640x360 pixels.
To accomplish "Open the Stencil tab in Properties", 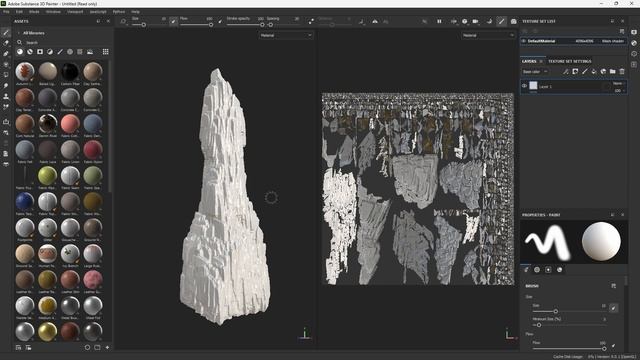I will pos(548,269).
